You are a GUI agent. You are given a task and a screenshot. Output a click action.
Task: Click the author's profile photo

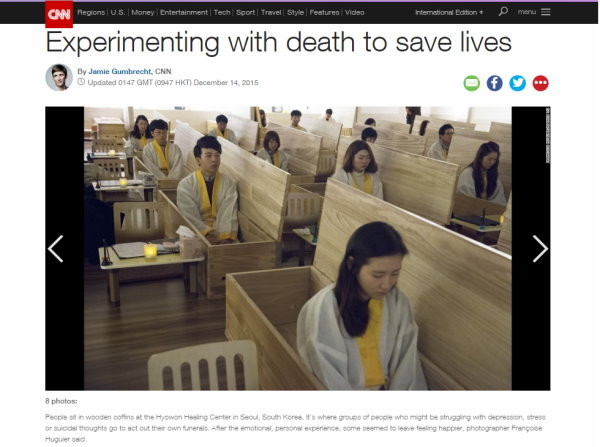click(x=59, y=77)
